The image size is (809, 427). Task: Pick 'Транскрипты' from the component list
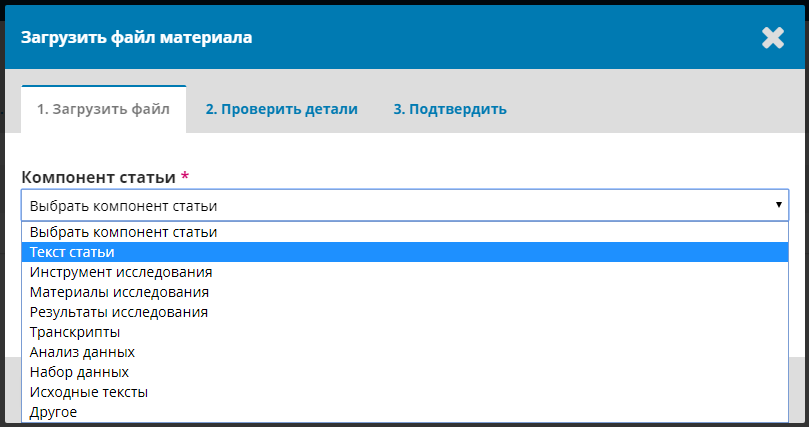[x=75, y=332]
